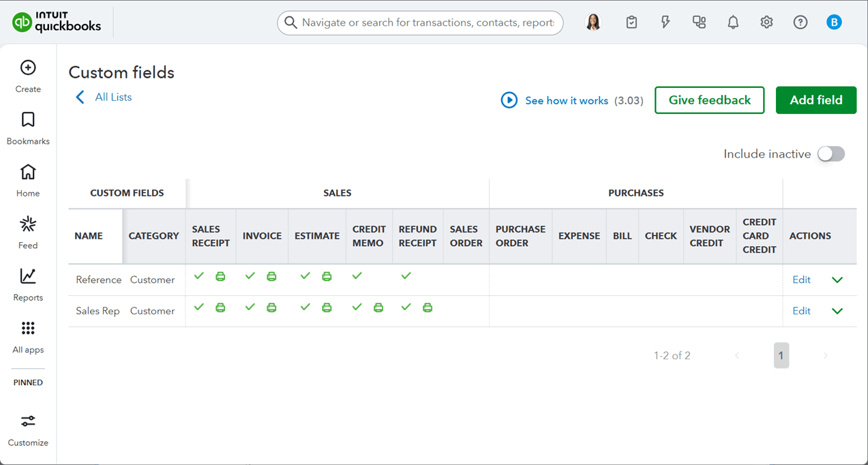
Task: Open the All apps grid icon
Action: [x=28, y=329]
